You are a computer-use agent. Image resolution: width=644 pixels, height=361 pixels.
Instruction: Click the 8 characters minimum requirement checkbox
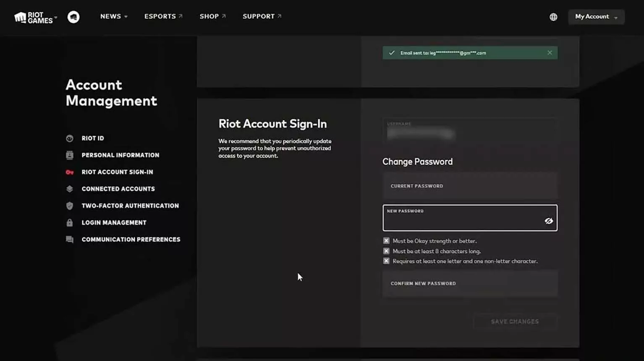pos(386,251)
